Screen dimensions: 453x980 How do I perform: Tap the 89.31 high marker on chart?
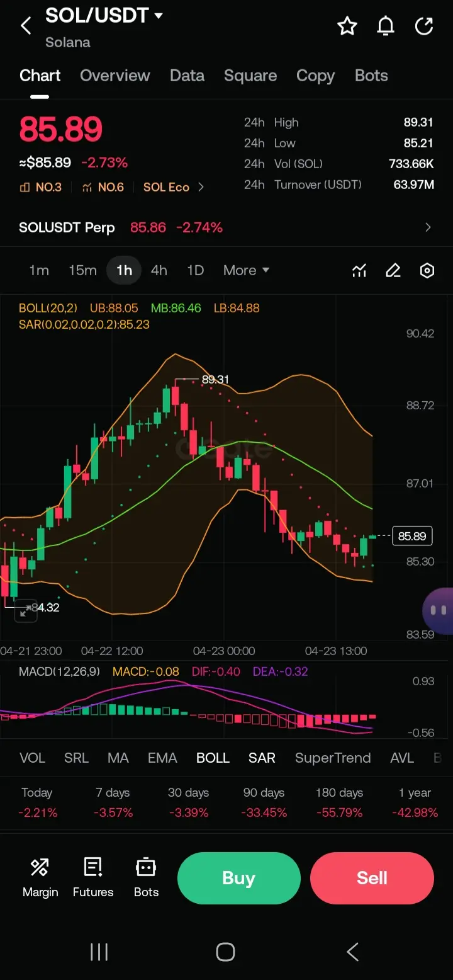[x=215, y=380]
